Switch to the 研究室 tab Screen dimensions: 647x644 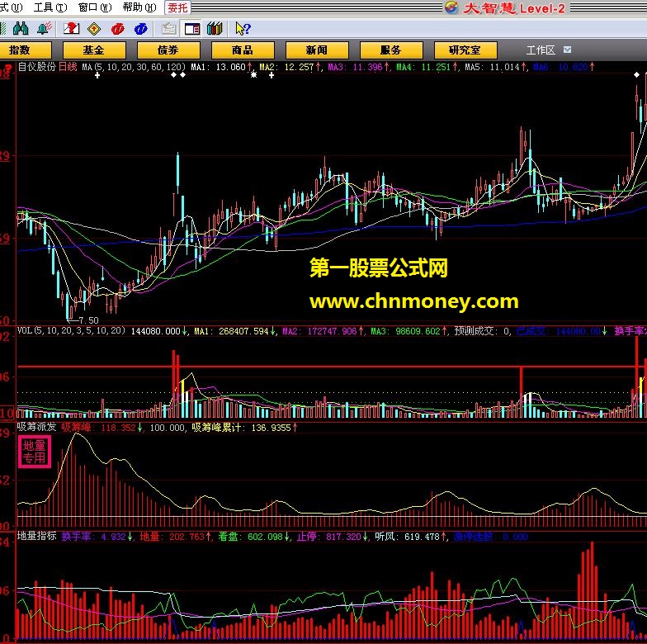pos(465,50)
